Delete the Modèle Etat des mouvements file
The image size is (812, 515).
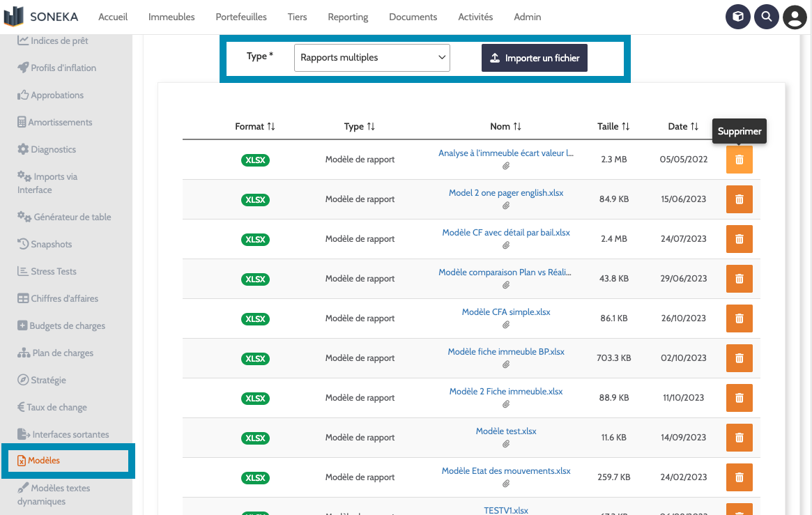pyautogui.click(x=740, y=477)
